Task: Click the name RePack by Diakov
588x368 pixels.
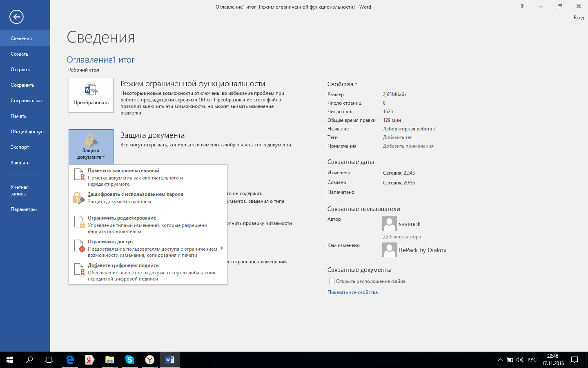Action: tap(423, 250)
